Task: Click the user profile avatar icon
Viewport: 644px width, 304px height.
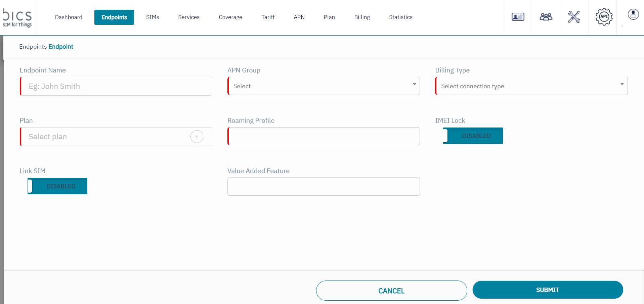Action: [x=633, y=14]
